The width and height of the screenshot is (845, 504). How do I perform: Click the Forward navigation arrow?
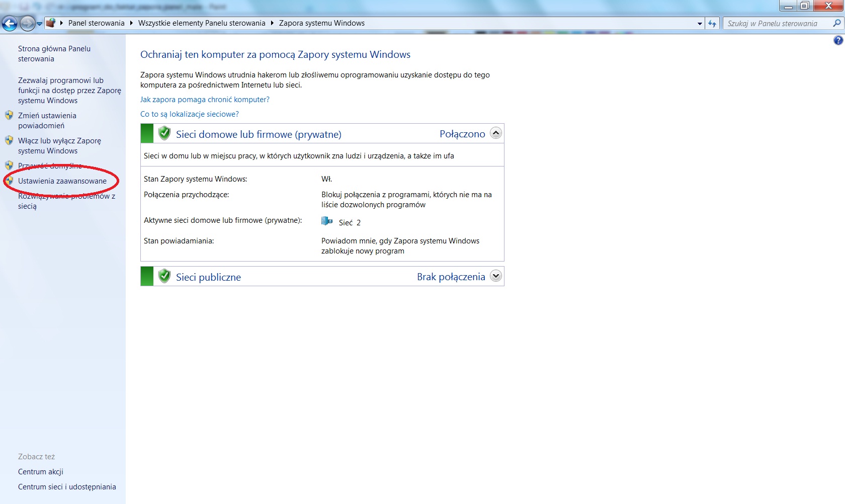pyautogui.click(x=28, y=23)
